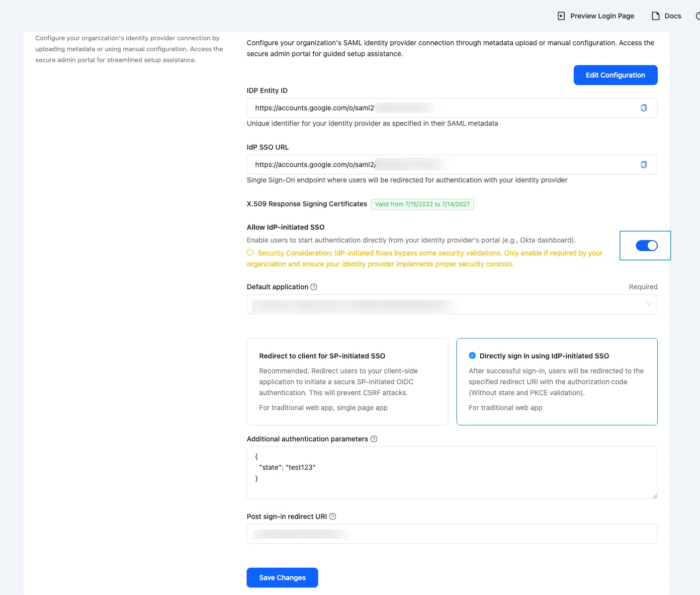
Task: Copy the IdP SSO URL value
Action: pyautogui.click(x=643, y=164)
